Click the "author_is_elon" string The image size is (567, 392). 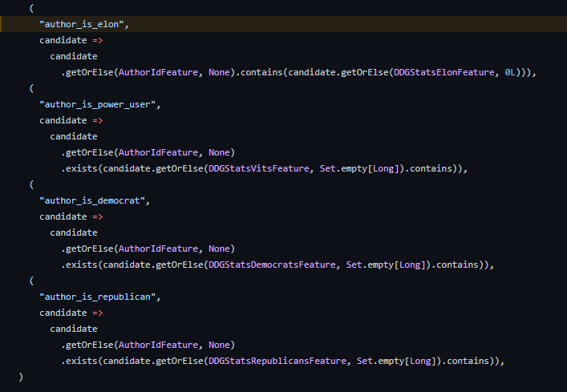pos(81,24)
